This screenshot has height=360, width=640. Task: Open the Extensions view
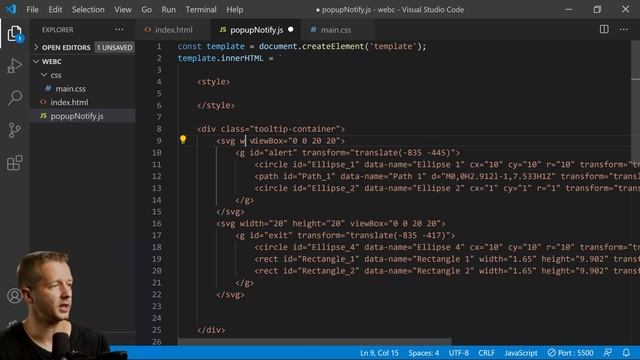click(15, 163)
